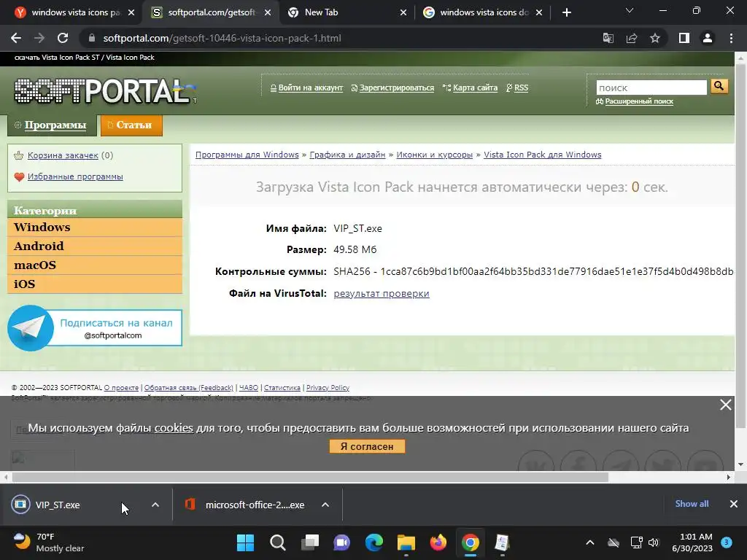Open Chat app from taskbar

pos(341,542)
